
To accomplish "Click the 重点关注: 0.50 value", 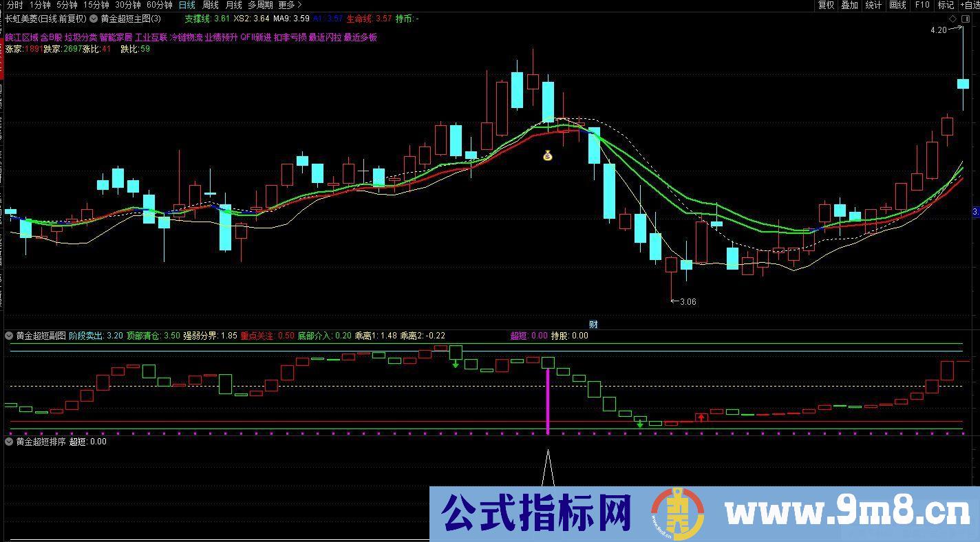I will coord(267,336).
